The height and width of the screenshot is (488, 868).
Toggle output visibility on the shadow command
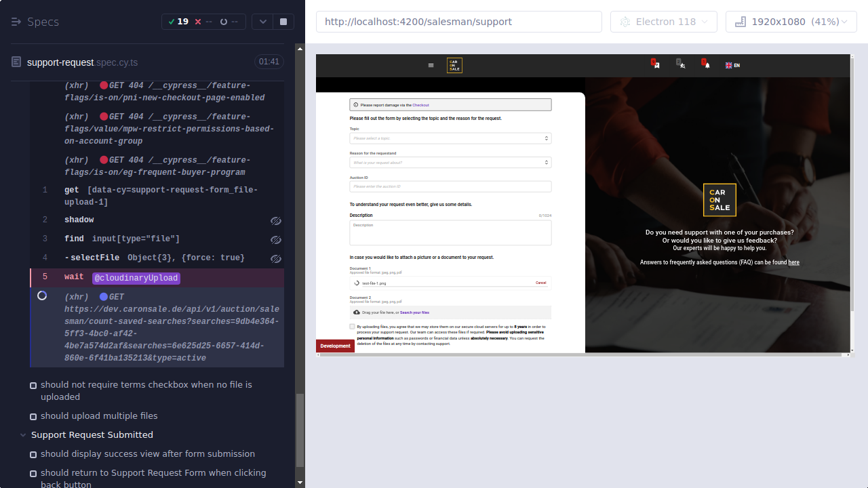(276, 220)
